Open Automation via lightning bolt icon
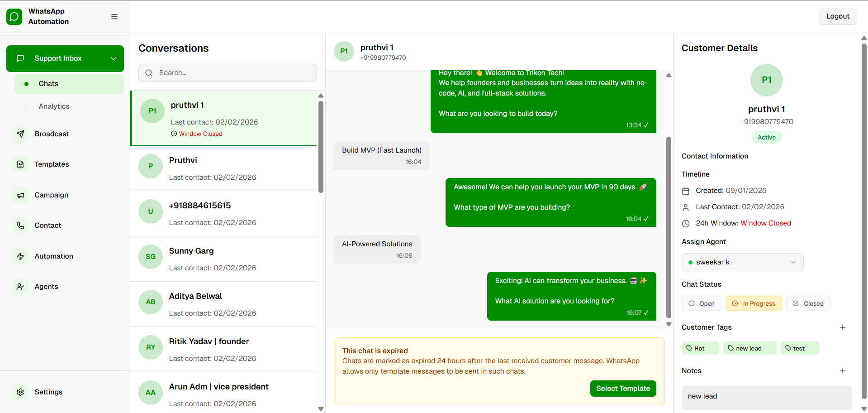868x413 pixels. tap(20, 256)
